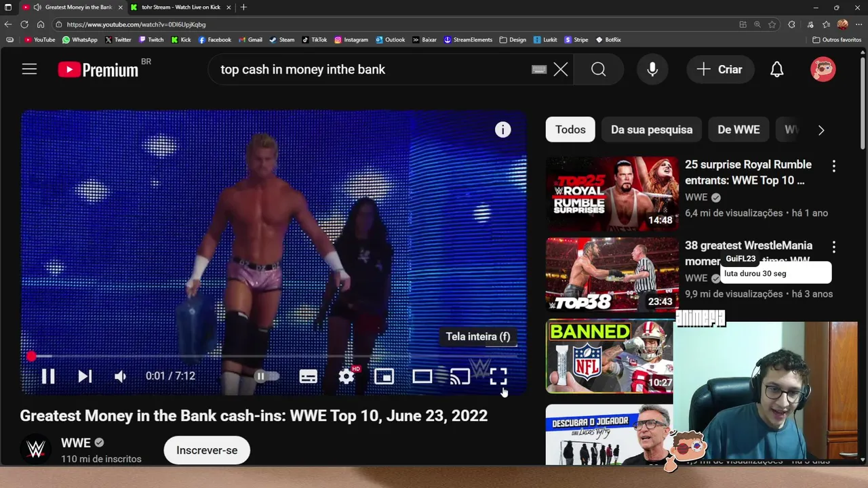Add page to favorites star

[x=772, y=24]
